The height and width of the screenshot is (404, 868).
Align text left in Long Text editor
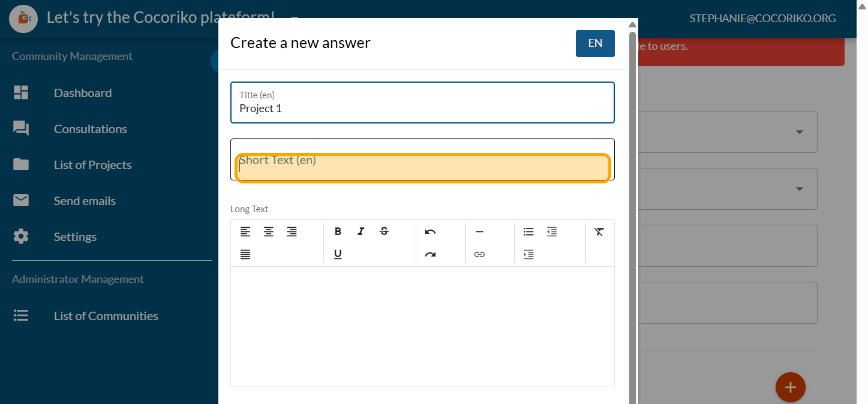(x=245, y=232)
